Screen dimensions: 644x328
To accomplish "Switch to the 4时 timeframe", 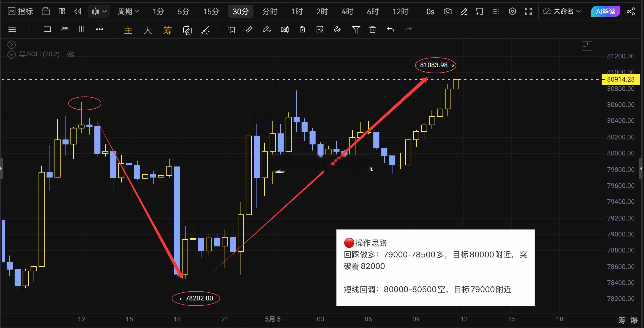I will 347,11.
